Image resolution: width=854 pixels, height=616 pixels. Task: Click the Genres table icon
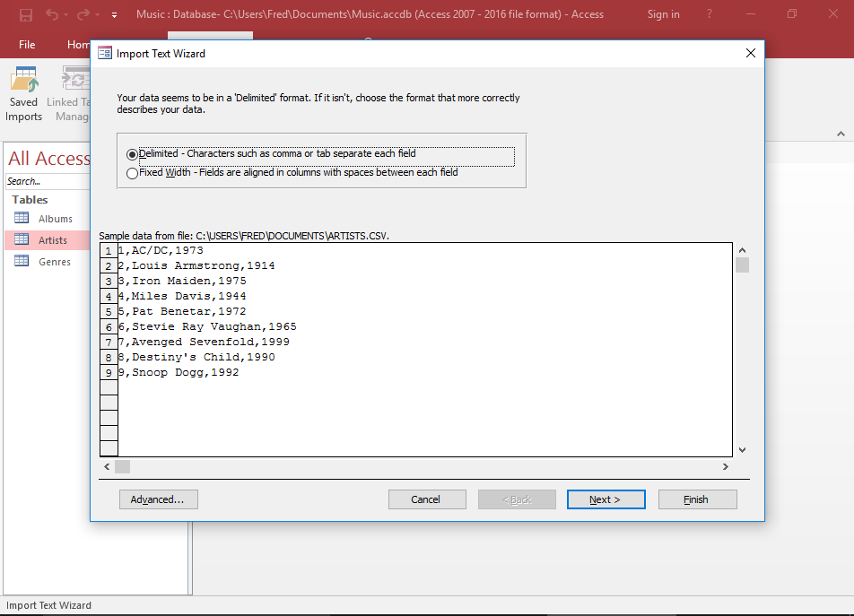pyautogui.click(x=22, y=261)
